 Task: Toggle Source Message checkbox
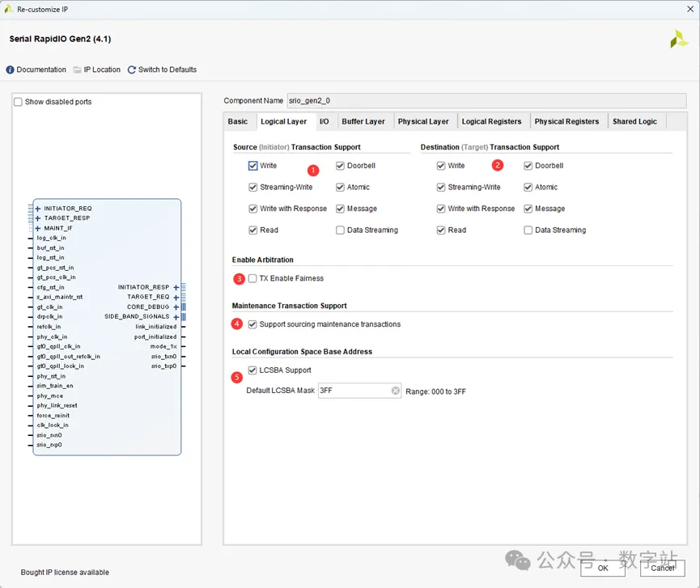[x=340, y=209]
